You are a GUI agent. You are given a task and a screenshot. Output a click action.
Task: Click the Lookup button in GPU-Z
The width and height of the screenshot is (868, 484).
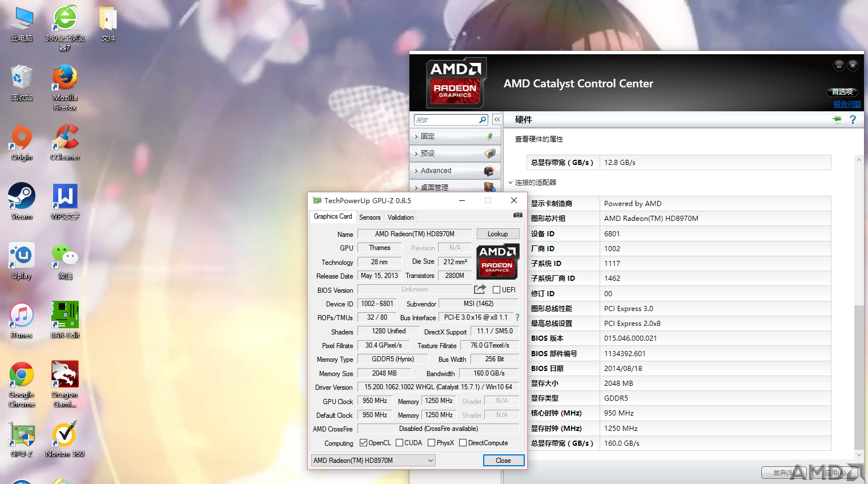pos(498,234)
